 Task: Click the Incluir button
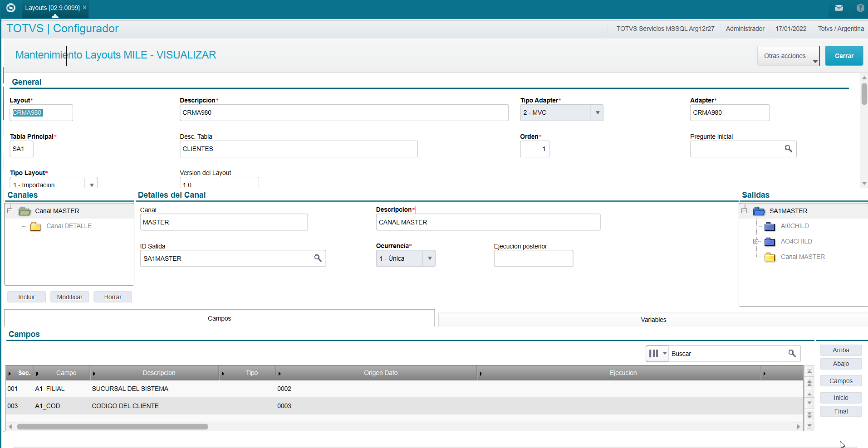coord(27,297)
